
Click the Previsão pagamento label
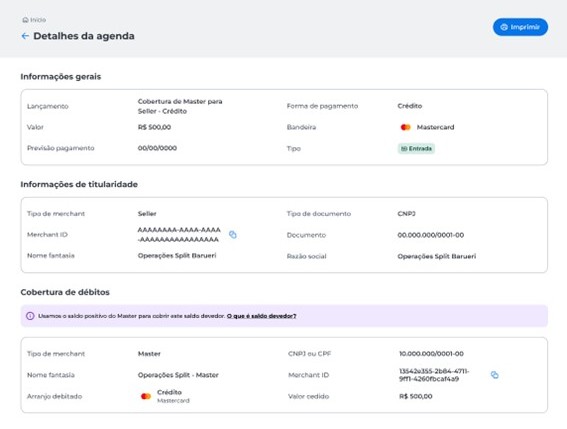(x=61, y=148)
